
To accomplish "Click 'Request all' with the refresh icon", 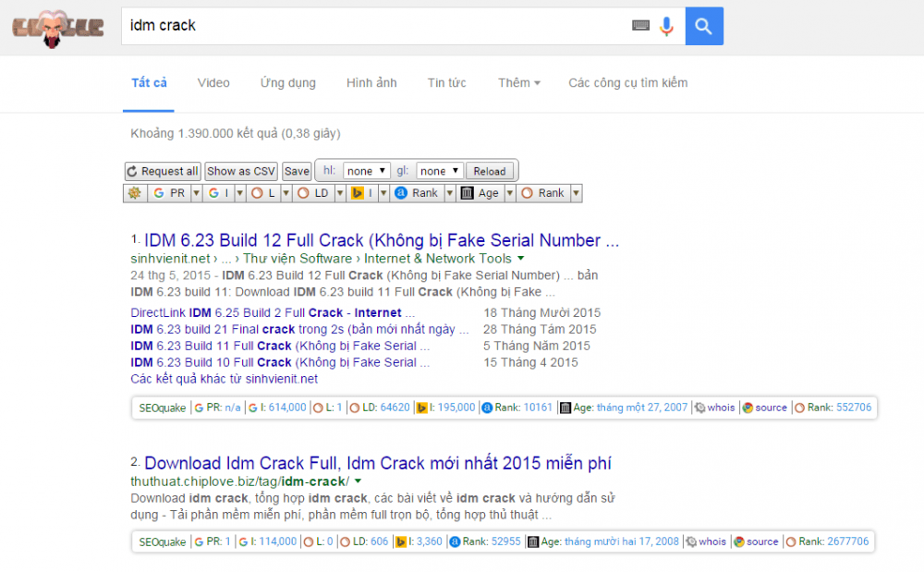I will [163, 171].
